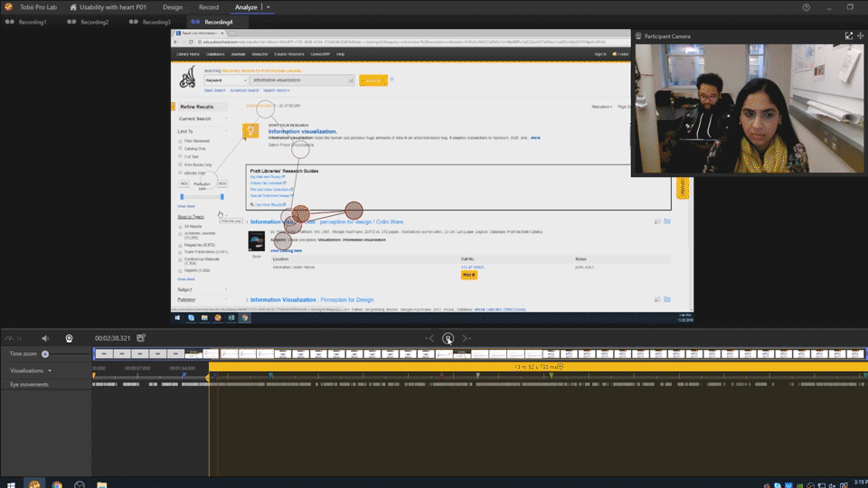Viewport: 868px width, 488px height.
Task: Click the lightbulb research starter icon in the recording
Action: pyautogui.click(x=250, y=130)
